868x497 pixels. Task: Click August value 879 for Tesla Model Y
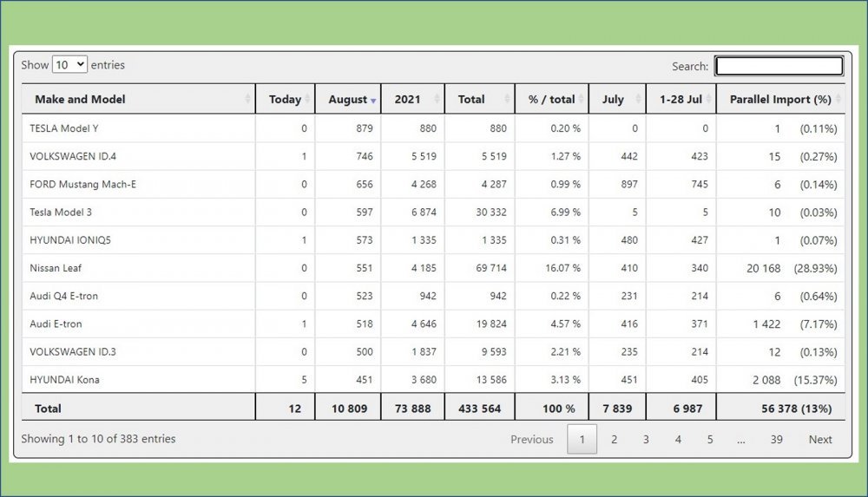(x=365, y=128)
